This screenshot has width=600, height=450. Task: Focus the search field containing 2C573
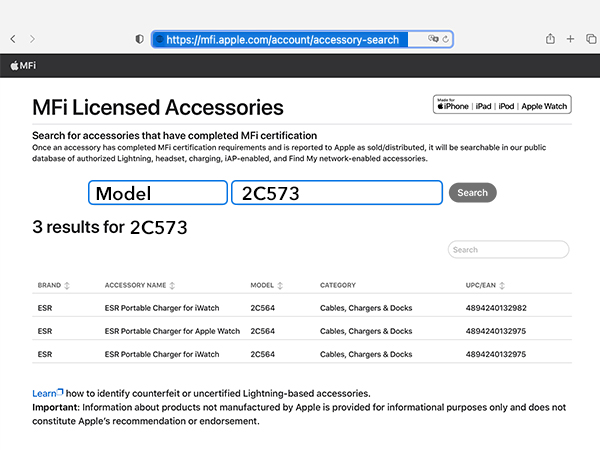click(x=337, y=192)
